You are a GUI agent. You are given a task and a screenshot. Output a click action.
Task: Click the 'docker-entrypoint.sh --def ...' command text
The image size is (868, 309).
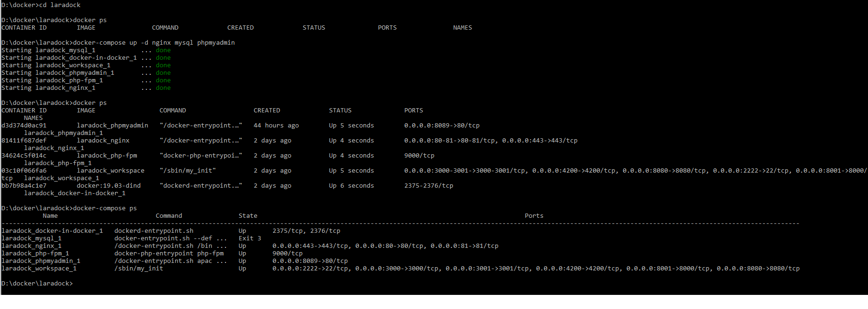[x=171, y=238]
